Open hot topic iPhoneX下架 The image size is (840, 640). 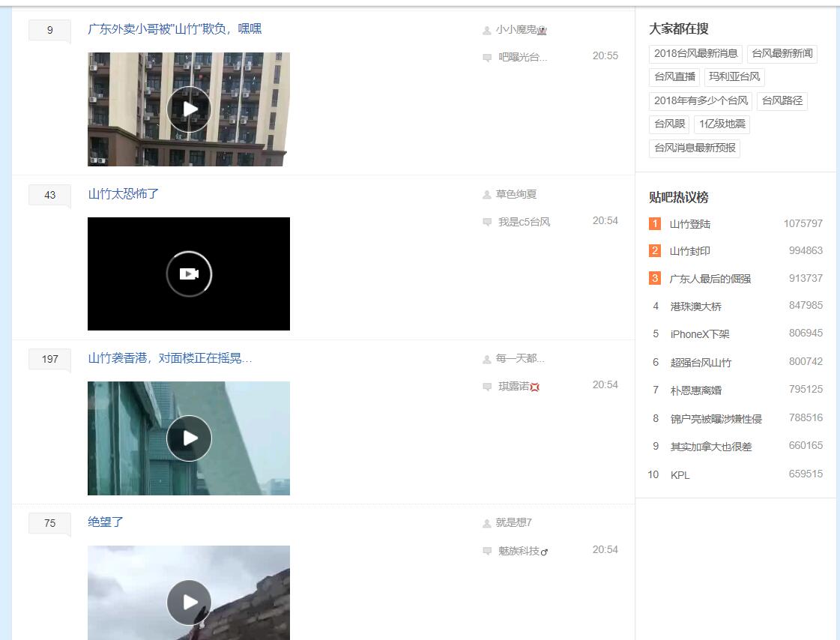pos(700,335)
